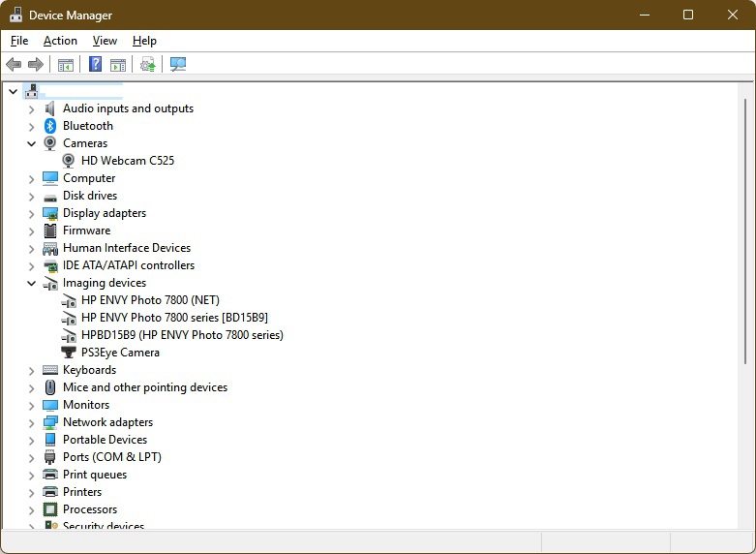Expand the Network adapters node
The width and height of the screenshot is (756, 554).
[x=31, y=422]
